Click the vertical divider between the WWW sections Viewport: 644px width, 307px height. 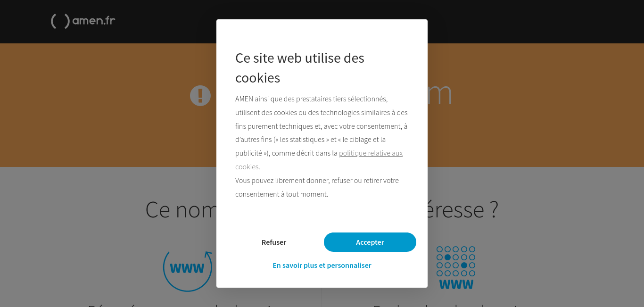(322, 297)
